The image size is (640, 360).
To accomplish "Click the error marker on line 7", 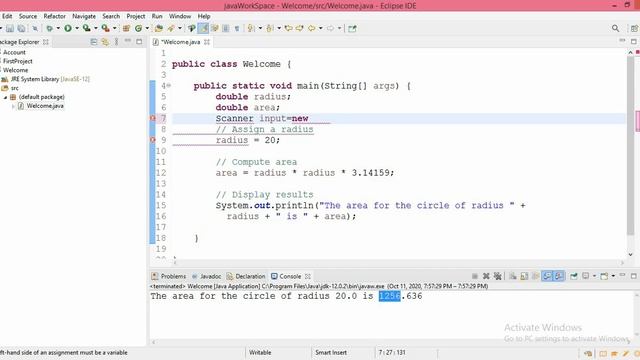I will (153, 118).
